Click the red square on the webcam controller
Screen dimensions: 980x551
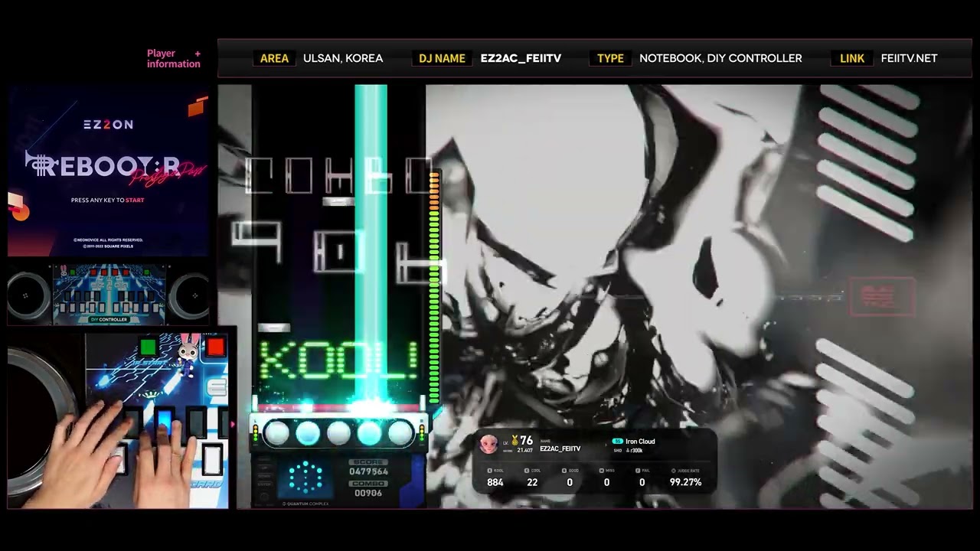(215, 347)
